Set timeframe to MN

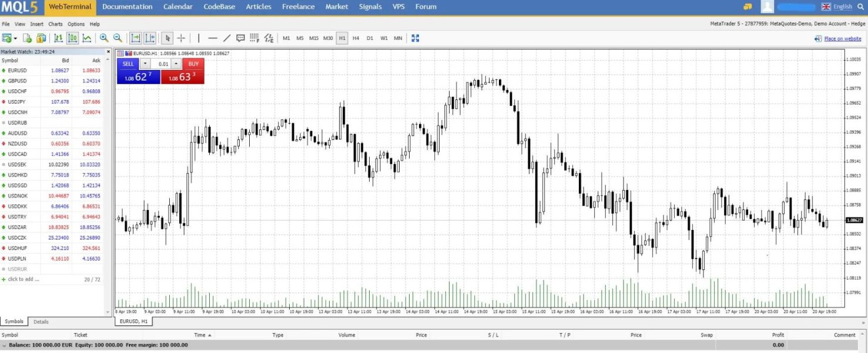coord(398,38)
